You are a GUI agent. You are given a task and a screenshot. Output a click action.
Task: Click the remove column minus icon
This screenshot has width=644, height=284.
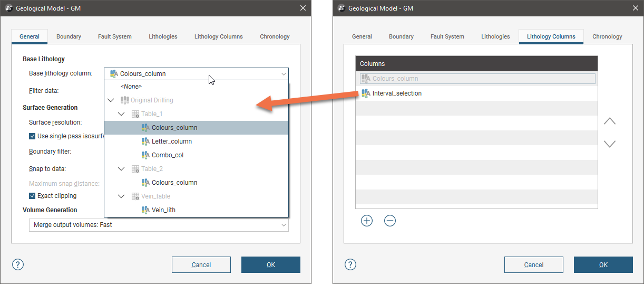pyautogui.click(x=390, y=221)
